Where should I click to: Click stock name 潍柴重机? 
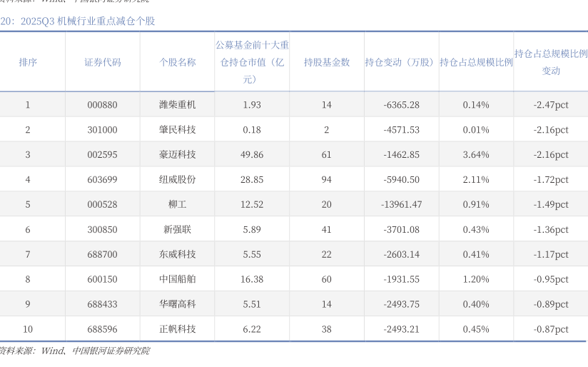[177, 105]
